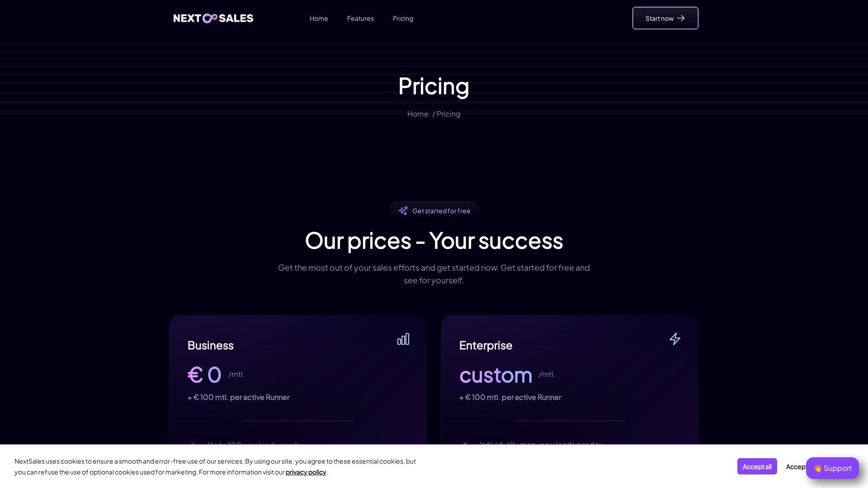Click the check icon beside 'Up to 100 new leads'

(x=193, y=445)
